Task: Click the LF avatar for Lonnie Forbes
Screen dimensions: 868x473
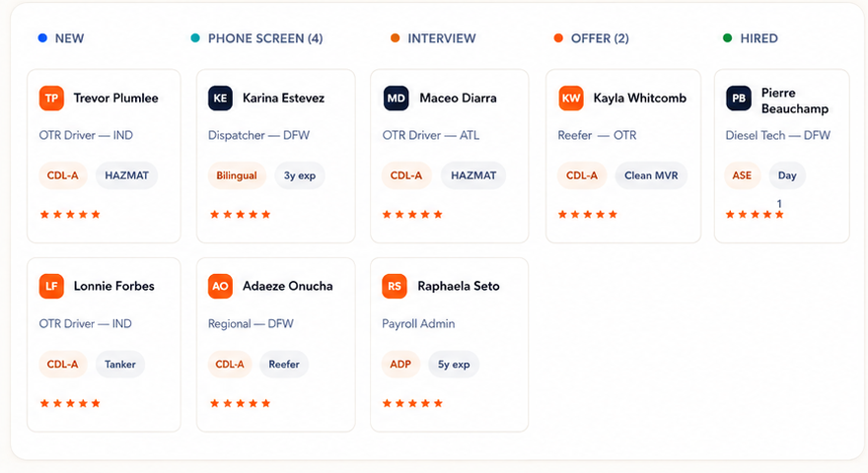Action: [x=51, y=287]
